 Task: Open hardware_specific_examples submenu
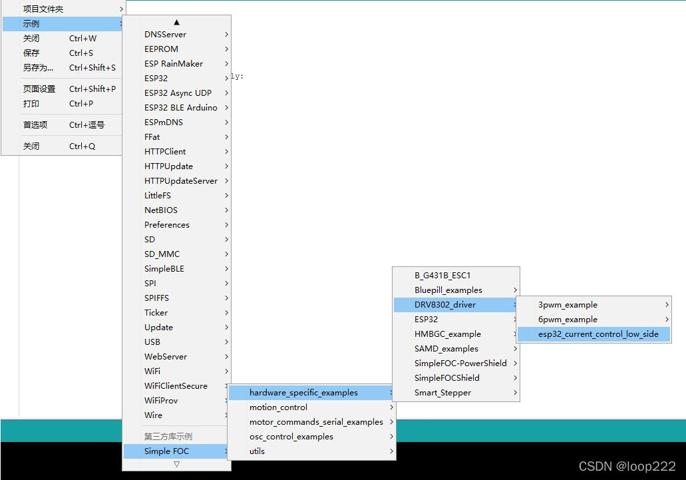pos(312,393)
